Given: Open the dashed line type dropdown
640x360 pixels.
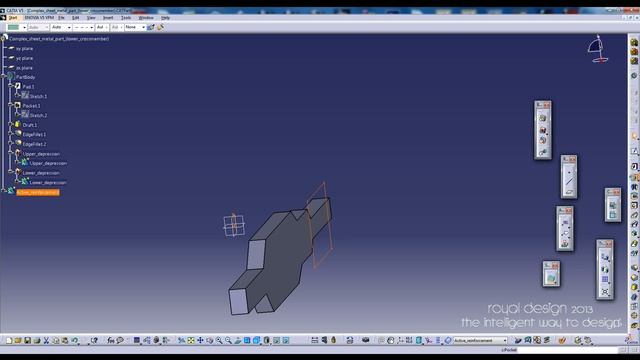Looking at the screenshot, I should 91,27.
